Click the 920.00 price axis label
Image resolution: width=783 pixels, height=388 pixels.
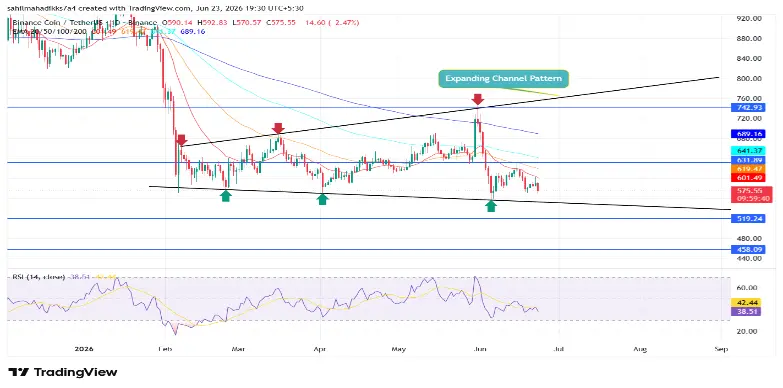click(x=750, y=18)
